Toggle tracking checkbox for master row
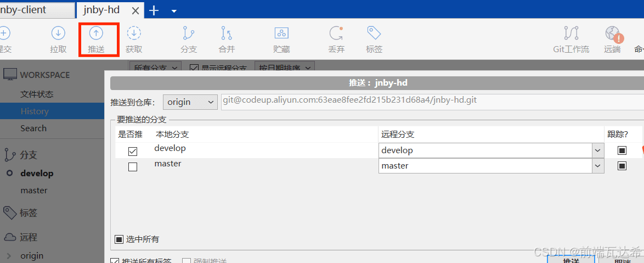Image resolution: width=644 pixels, height=263 pixels. (622, 166)
